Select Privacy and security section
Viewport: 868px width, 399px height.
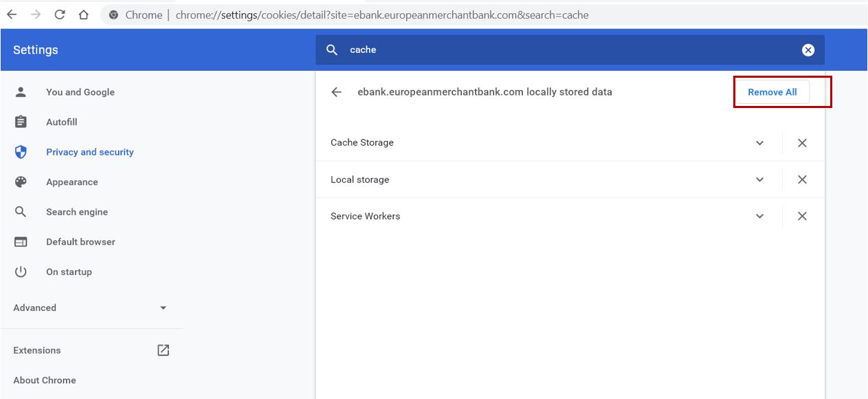[90, 152]
